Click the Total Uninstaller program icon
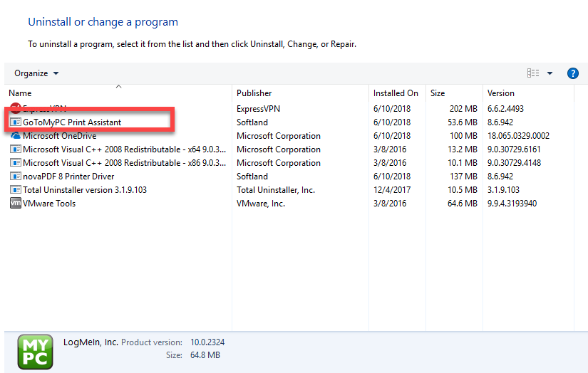This screenshot has width=588, height=373. (16, 189)
